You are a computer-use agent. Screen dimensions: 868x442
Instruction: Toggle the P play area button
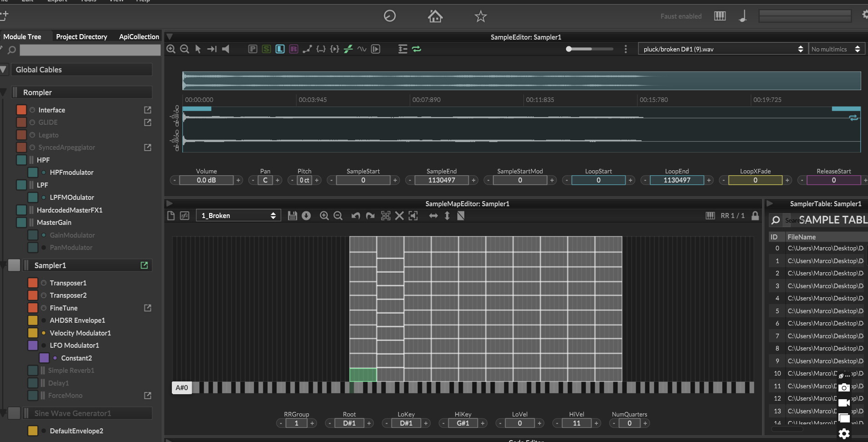point(253,49)
